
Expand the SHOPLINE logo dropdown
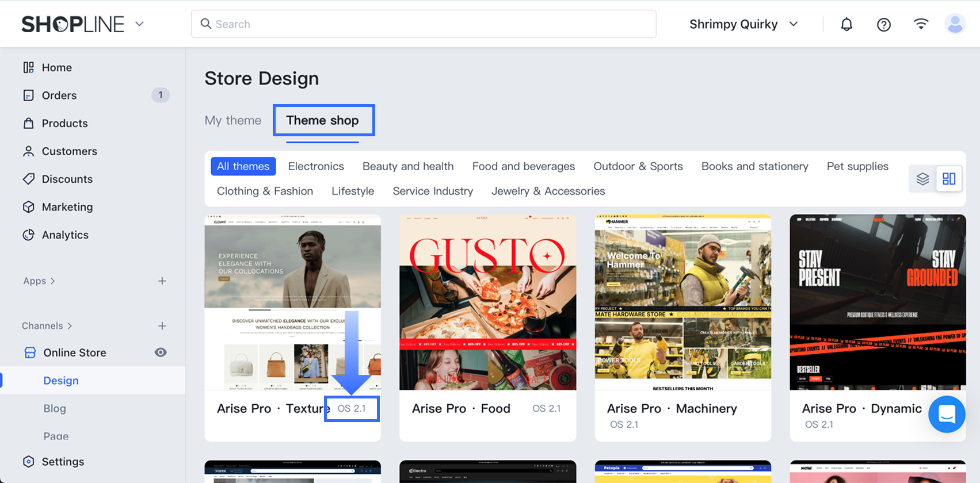click(140, 24)
